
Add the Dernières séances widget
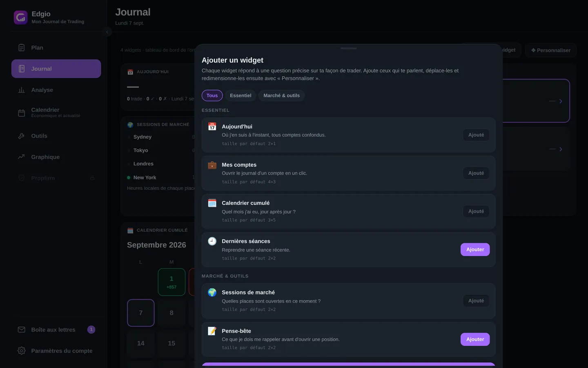point(475,249)
